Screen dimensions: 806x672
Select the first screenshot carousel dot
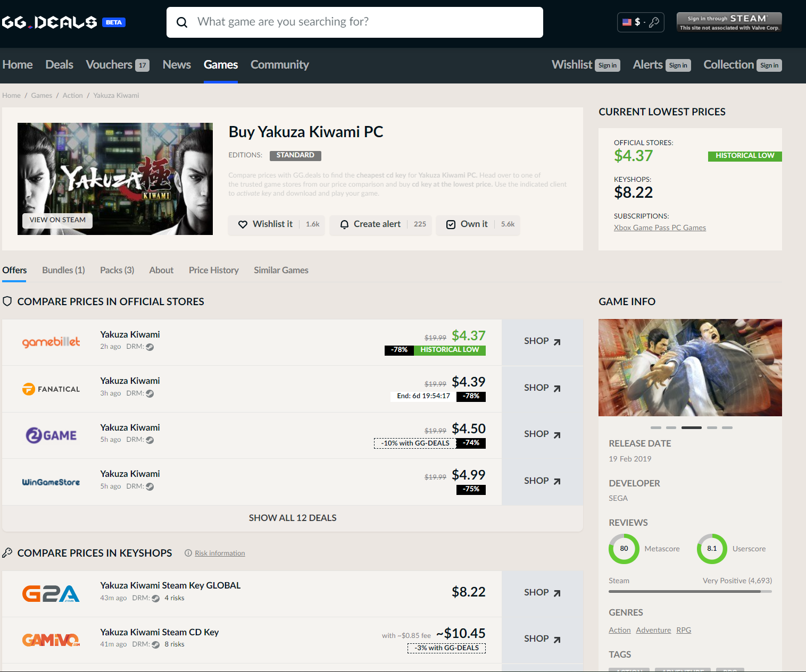[x=656, y=427]
